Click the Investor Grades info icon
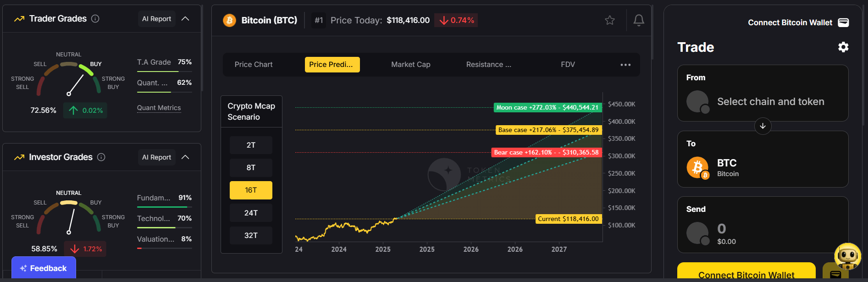868x282 pixels. [101, 157]
